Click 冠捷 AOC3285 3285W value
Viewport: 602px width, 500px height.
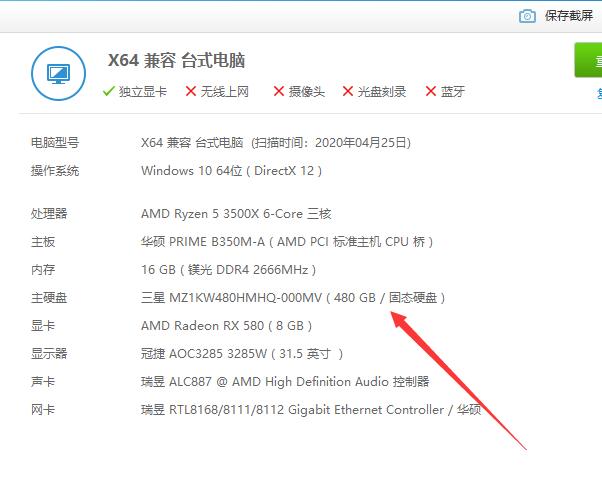242,354
